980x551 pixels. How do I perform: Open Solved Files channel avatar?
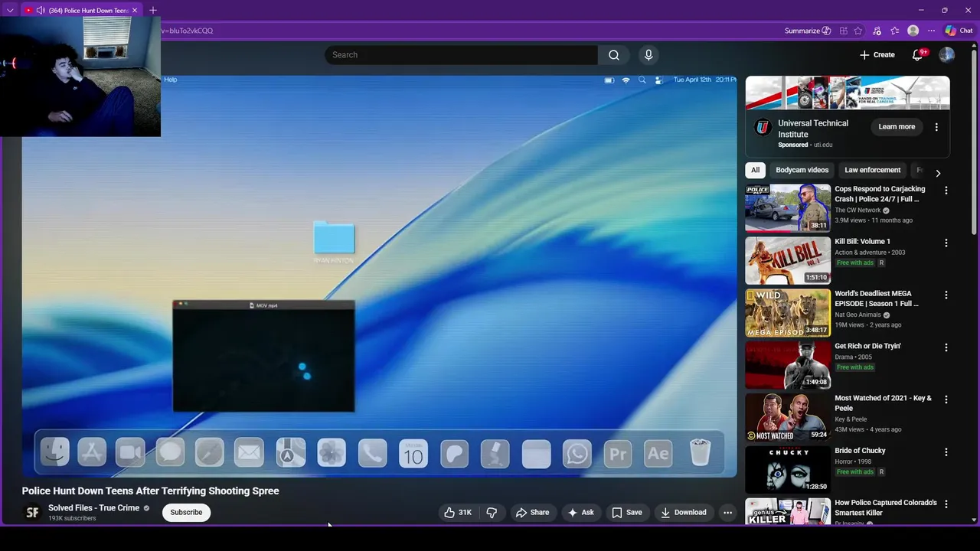tap(32, 513)
